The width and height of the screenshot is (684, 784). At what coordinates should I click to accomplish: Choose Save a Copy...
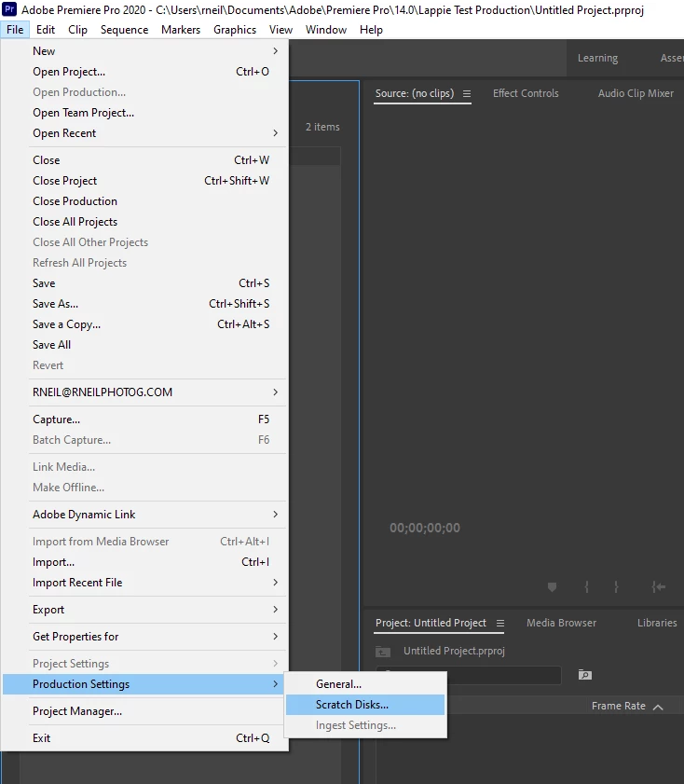click(x=144, y=324)
